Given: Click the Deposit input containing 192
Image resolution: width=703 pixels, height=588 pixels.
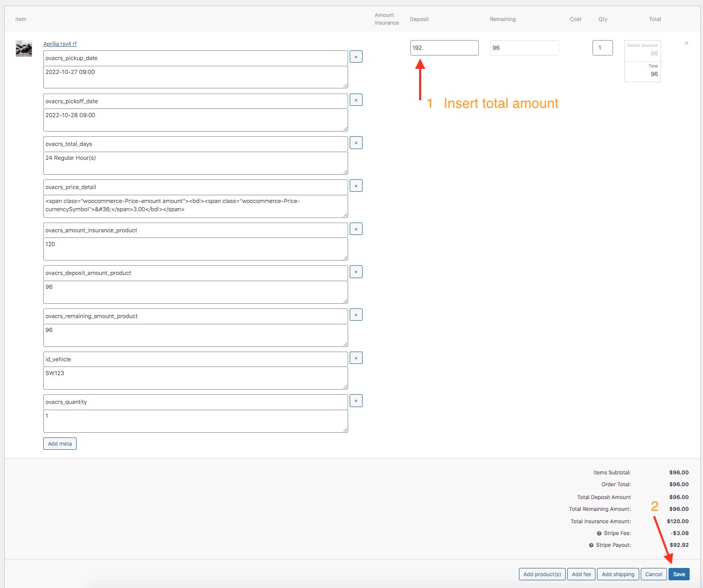Looking at the screenshot, I should tap(444, 48).
